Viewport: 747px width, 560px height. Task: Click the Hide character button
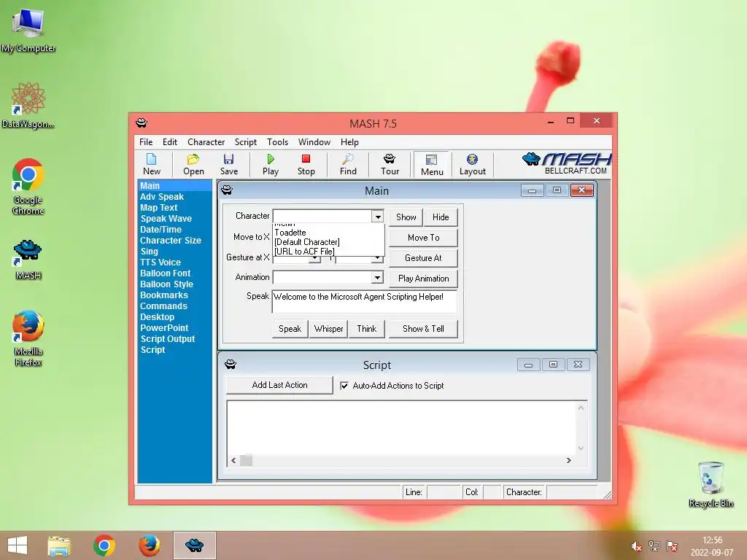pos(441,217)
